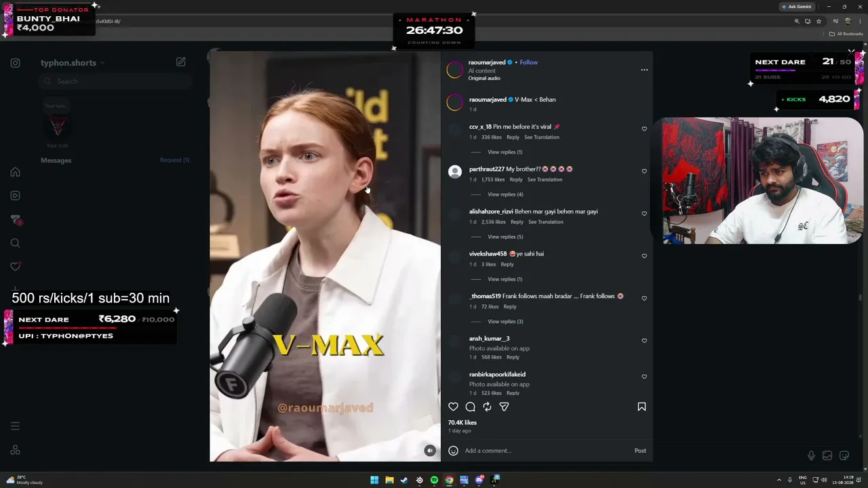The height and width of the screenshot is (488, 868).
Task: Bookmark this page with the star icon
Action: point(818,21)
